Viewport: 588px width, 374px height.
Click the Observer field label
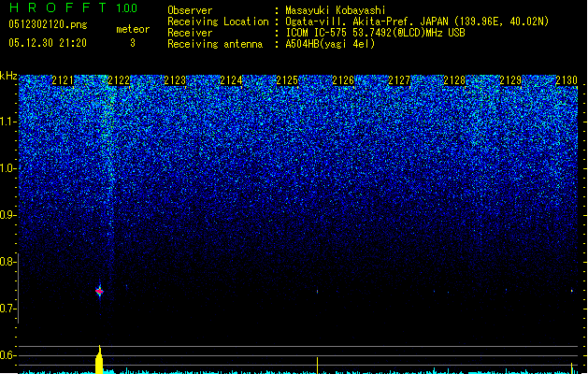(190, 10)
